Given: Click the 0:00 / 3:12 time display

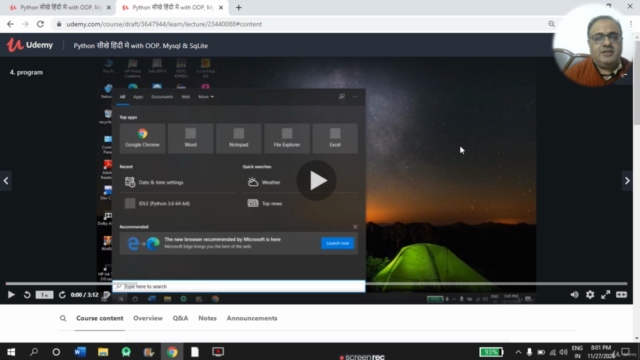Looking at the screenshot, I should tap(84, 295).
